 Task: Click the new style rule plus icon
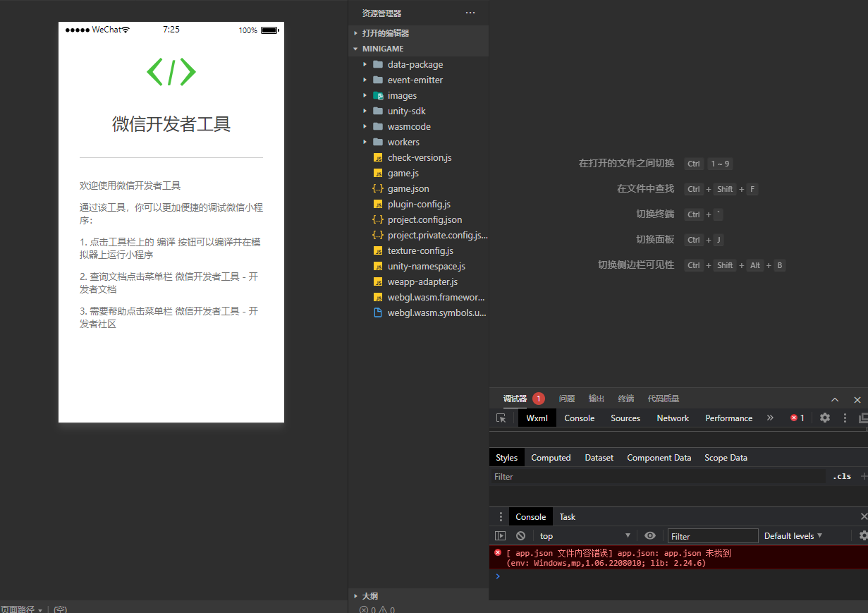864,476
